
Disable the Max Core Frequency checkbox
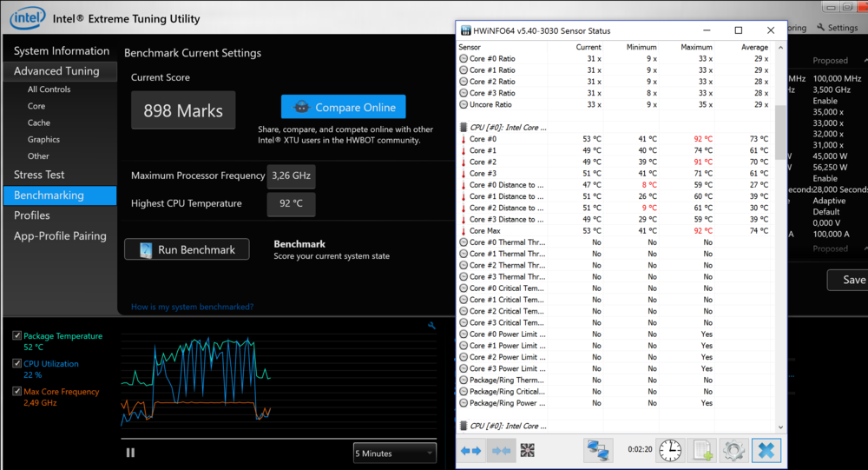[x=17, y=392]
